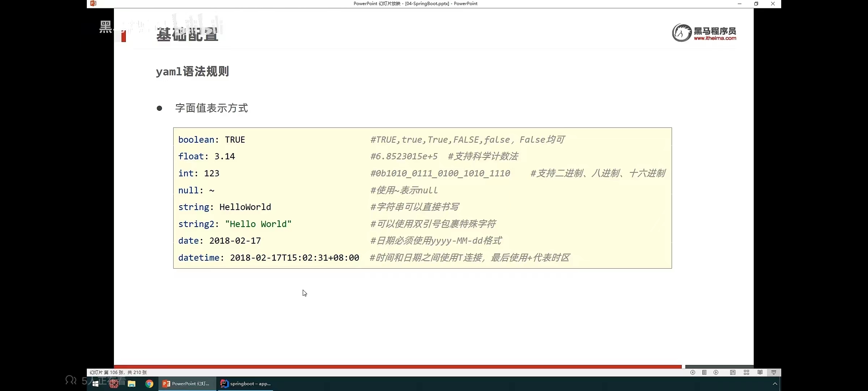Open the Windows Start menu
This screenshot has height=391, width=868.
click(x=95, y=384)
